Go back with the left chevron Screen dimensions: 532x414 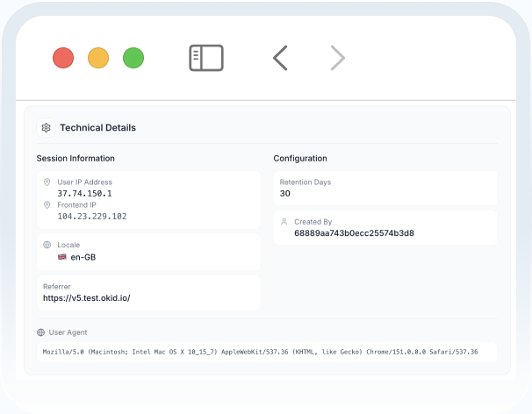[280, 58]
